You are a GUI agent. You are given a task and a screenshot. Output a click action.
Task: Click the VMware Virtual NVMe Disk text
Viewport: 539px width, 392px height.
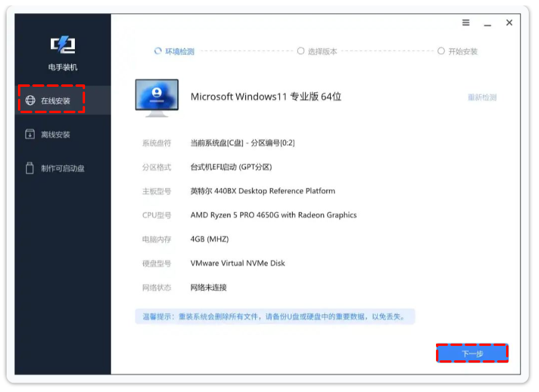coord(238,263)
